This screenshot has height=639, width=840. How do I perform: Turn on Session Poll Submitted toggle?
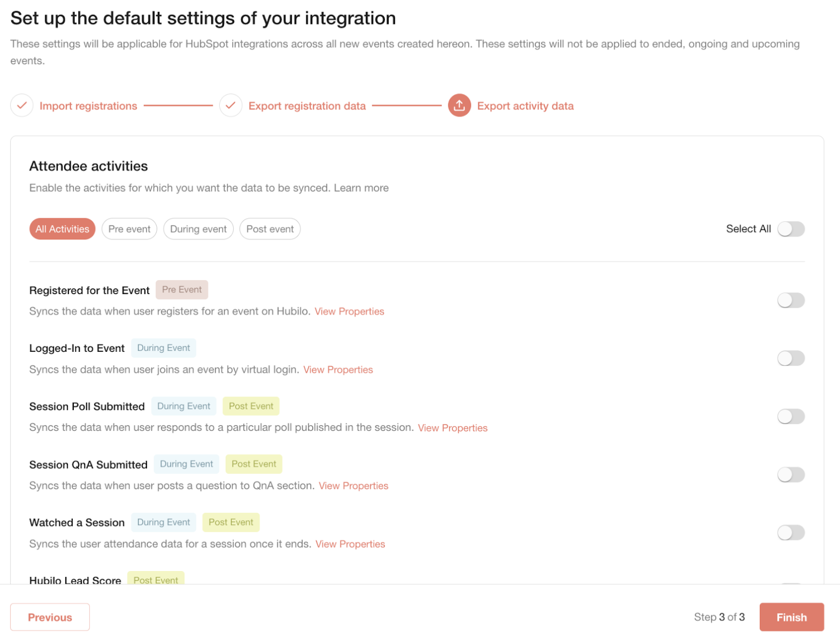(x=791, y=417)
